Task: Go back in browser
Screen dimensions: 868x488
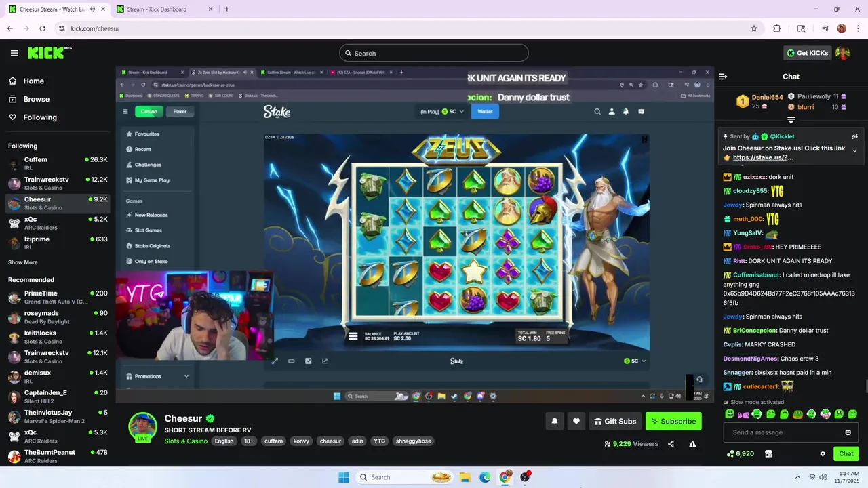Action: point(10,28)
